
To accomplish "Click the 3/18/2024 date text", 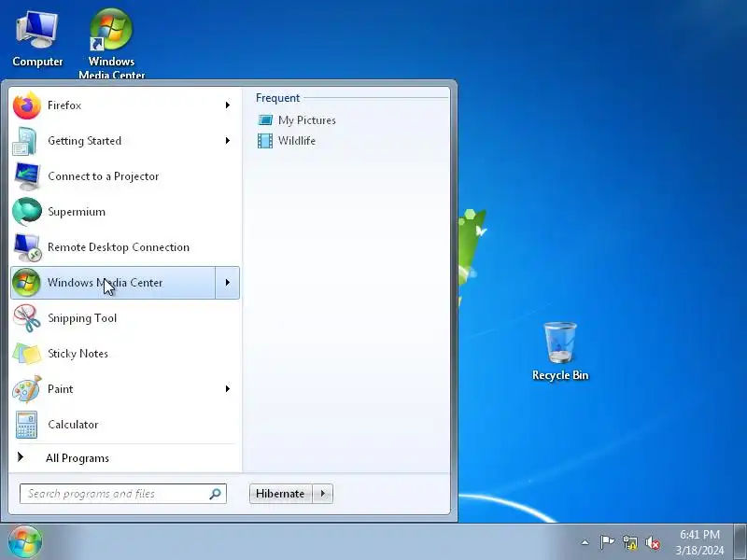I will click(699, 551).
